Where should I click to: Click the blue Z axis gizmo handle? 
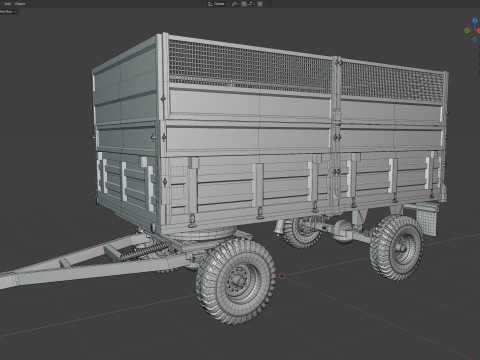tap(475, 21)
